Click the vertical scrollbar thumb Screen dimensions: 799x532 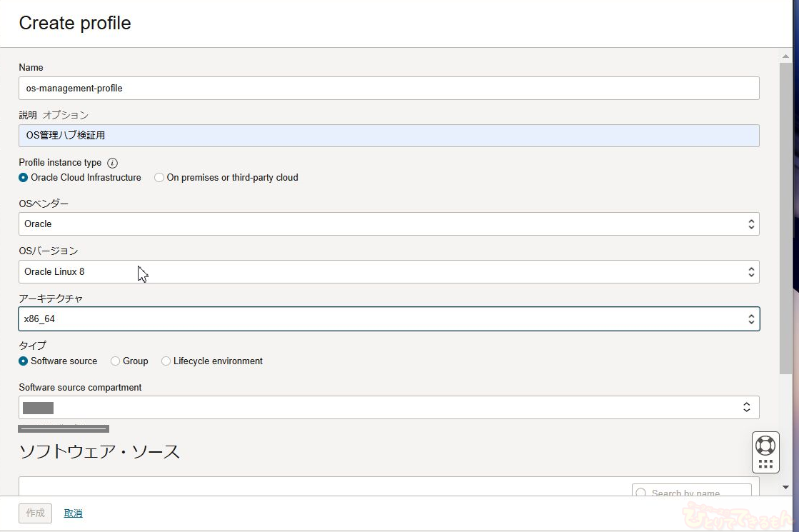[785, 219]
